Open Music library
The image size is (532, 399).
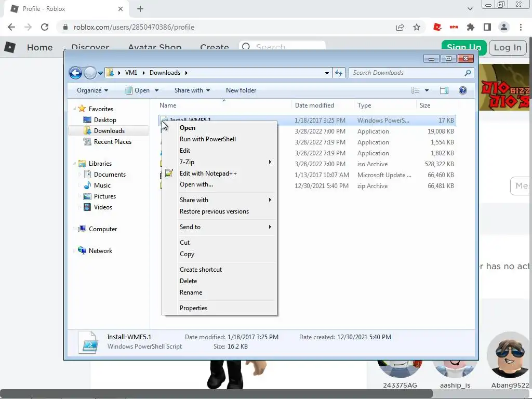pos(102,185)
